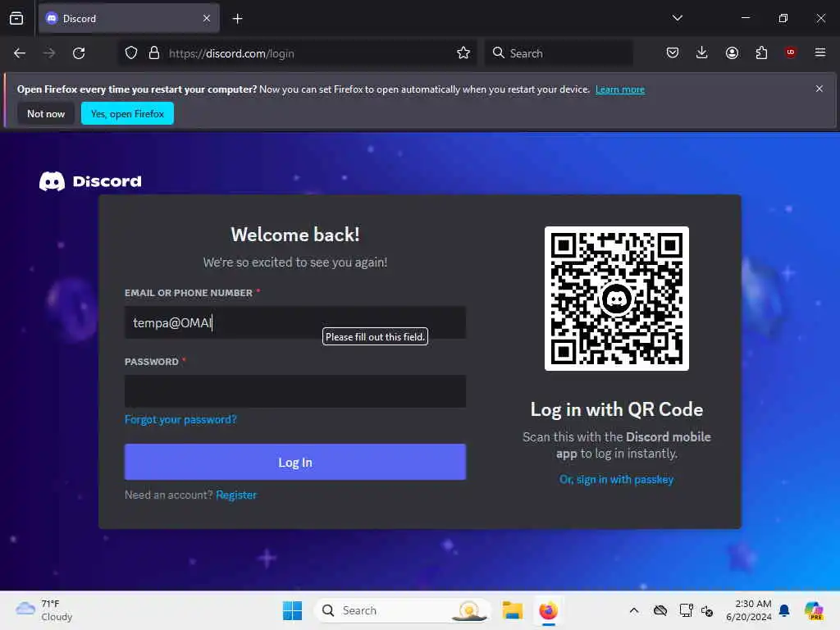This screenshot has width=840, height=630.
Task: Close the Discord tab
Action: (207, 19)
